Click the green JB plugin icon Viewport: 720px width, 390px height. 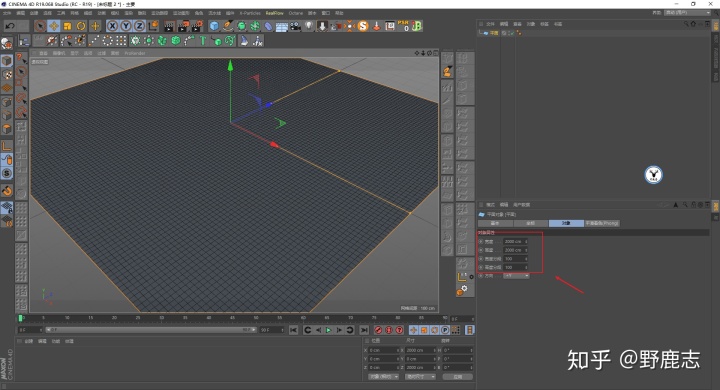(417, 26)
